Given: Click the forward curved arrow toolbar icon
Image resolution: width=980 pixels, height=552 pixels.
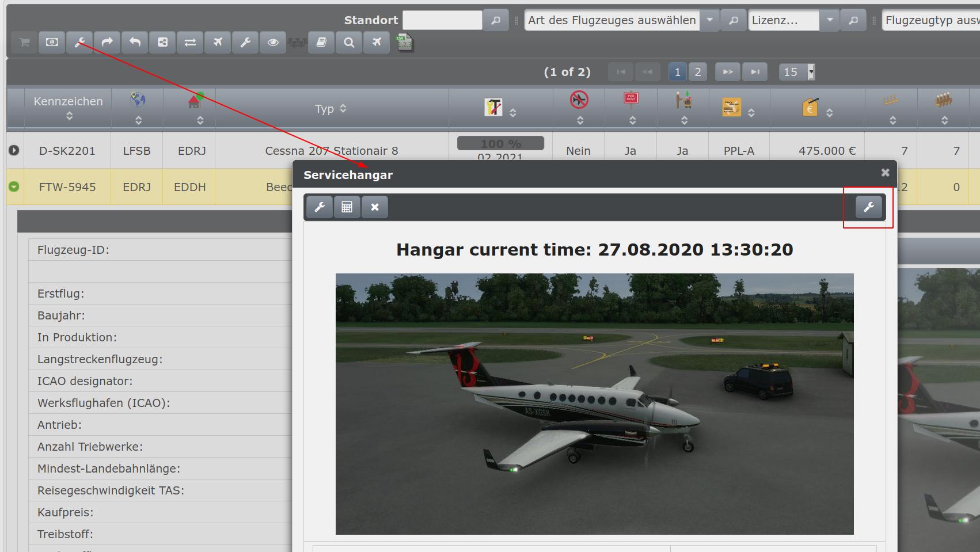Looking at the screenshot, I should 107,43.
